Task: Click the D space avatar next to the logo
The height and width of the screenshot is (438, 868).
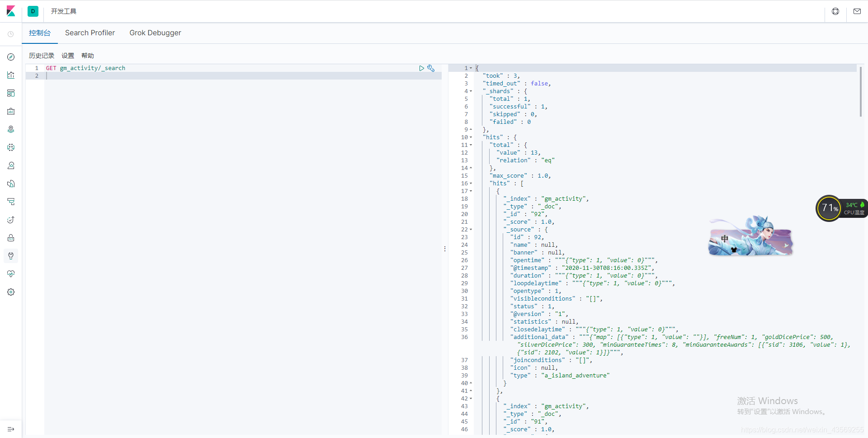Action: pyautogui.click(x=32, y=11)
